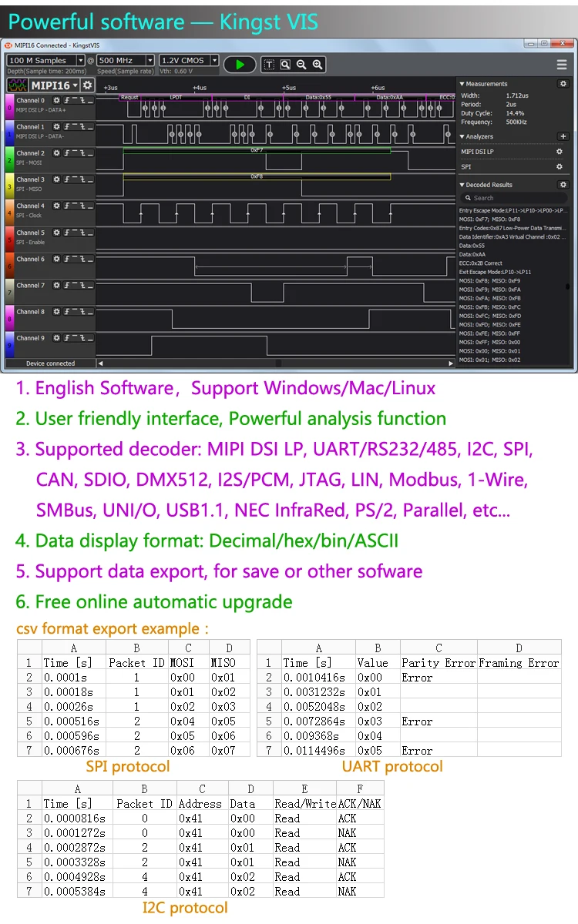
Task: Click Channel 3 yellow color swatch
Action: tap(9, 186)
